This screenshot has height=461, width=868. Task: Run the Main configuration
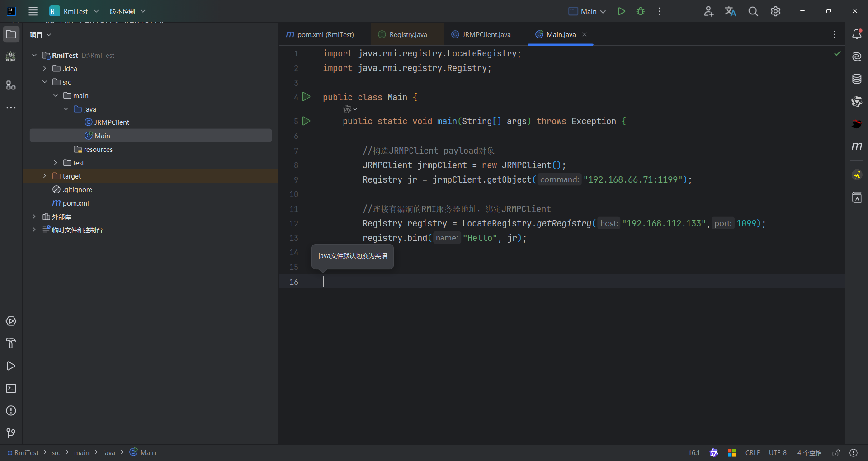[622, 11]
